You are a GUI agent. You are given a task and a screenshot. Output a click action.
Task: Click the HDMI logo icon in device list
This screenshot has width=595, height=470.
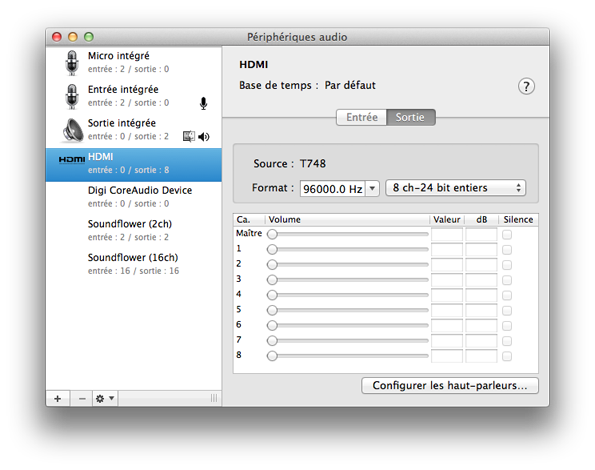click(x=72, y=159)
